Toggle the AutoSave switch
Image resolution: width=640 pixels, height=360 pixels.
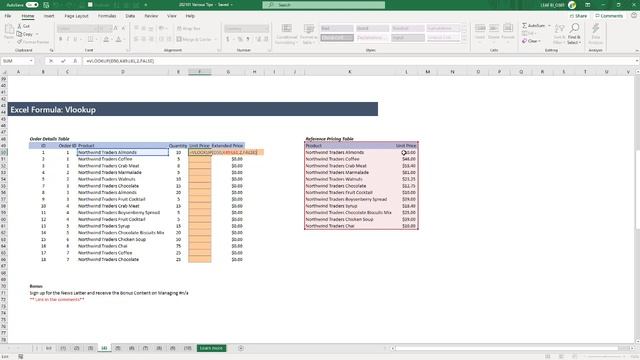[32, 5]
